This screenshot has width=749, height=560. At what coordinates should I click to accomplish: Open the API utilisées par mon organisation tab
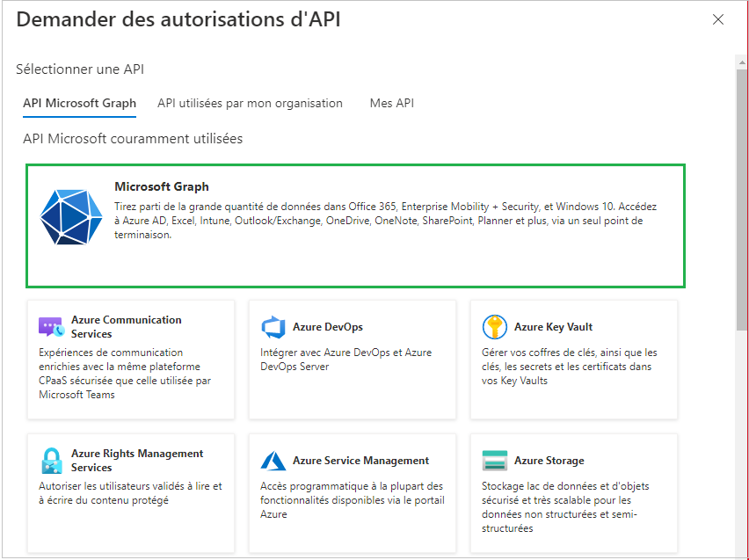250,103
